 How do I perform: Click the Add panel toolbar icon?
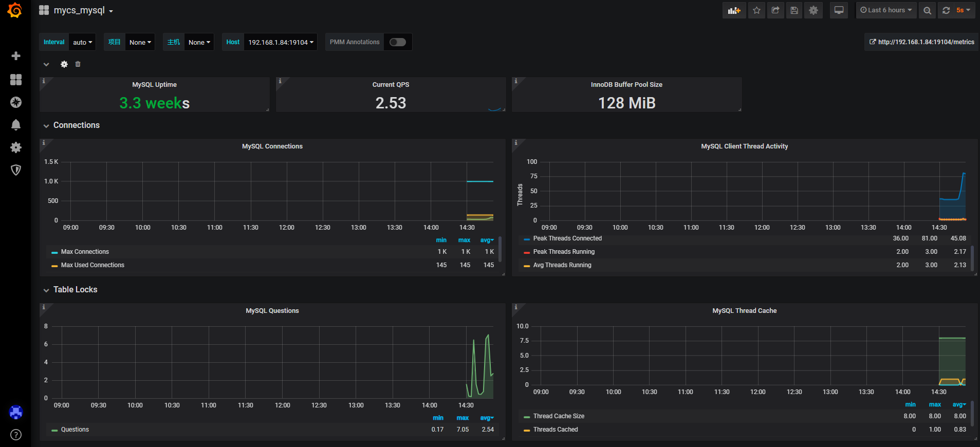click(x=734, y=10)
